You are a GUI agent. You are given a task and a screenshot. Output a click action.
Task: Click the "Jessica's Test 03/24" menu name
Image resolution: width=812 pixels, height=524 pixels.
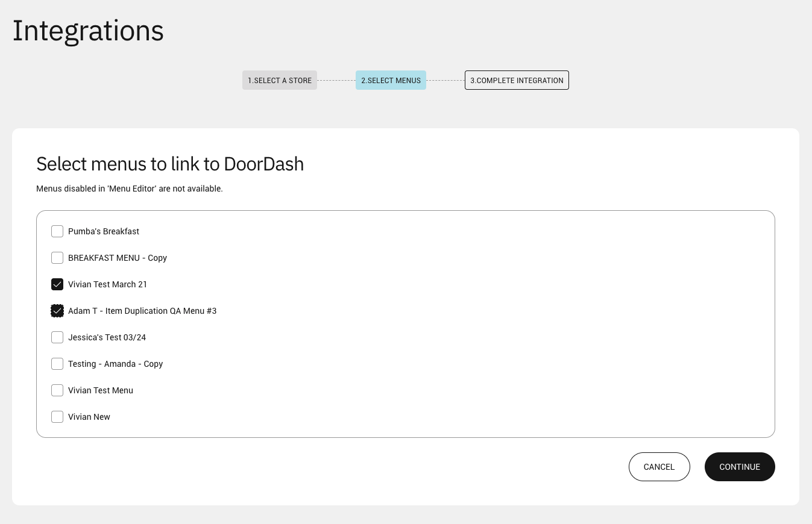pos(107,337)
